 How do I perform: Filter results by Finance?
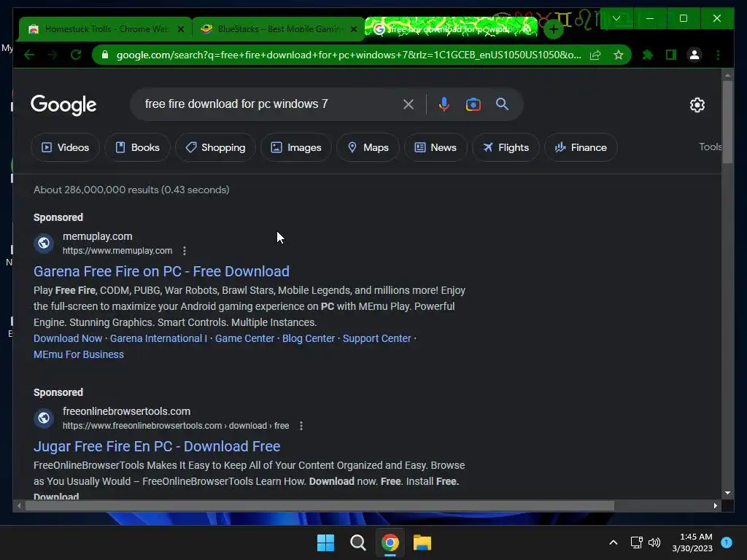tap(581, 147)
